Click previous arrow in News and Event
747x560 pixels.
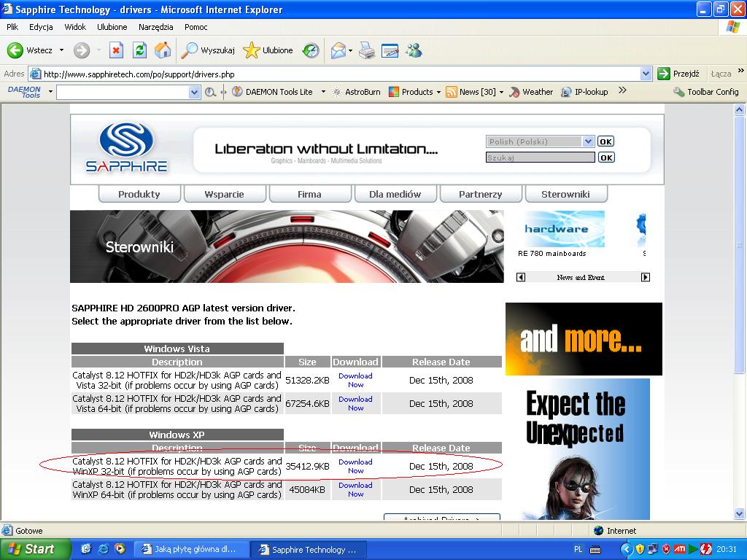click(521, 277)
